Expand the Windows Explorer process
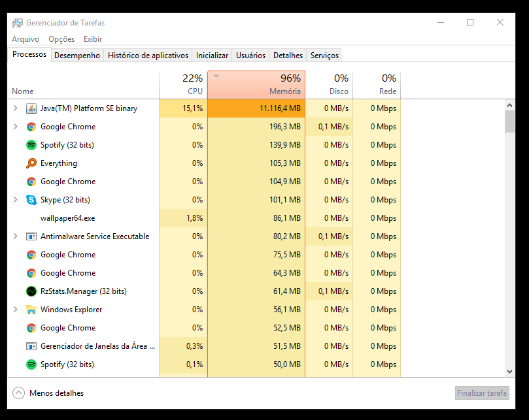The height and width of the screenshot is (420, 529). [15, 309]
